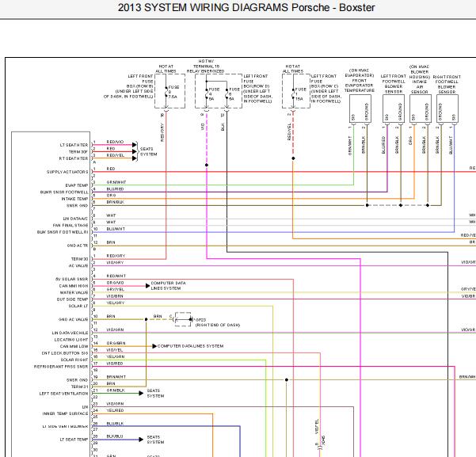
Task: Click the INNER TEMP SURFACE label
Action: (65, 413)
